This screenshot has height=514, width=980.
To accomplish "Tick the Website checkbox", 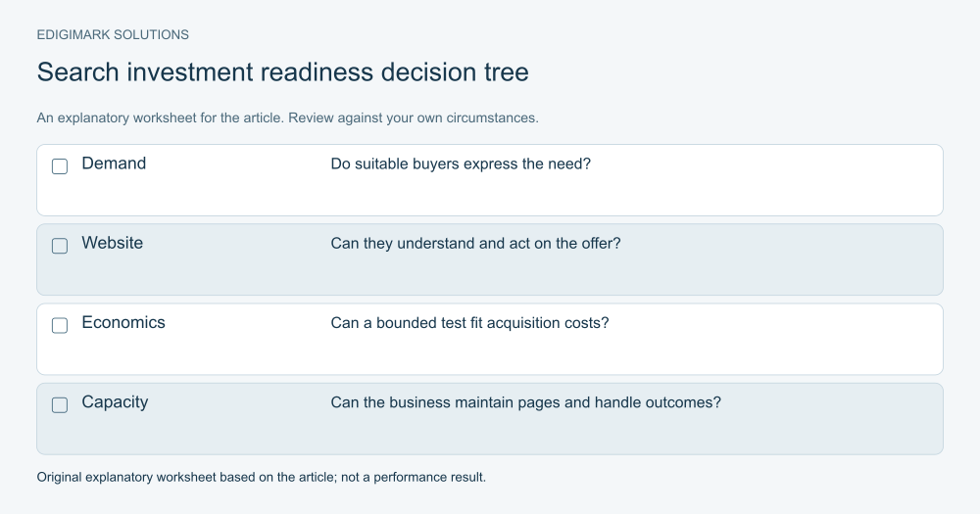I will coord(60,246).
